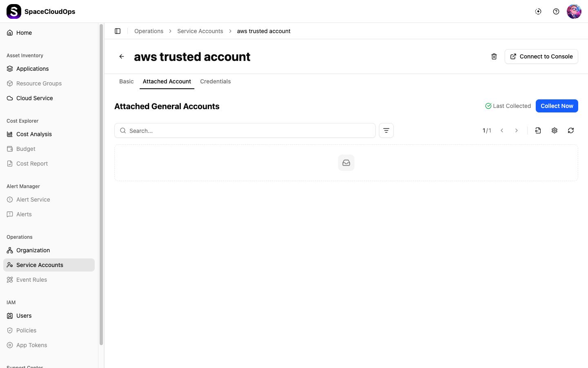588x368 pixels.
Task: Toggle the sidebar panel icon
Action: coord(118,31)
